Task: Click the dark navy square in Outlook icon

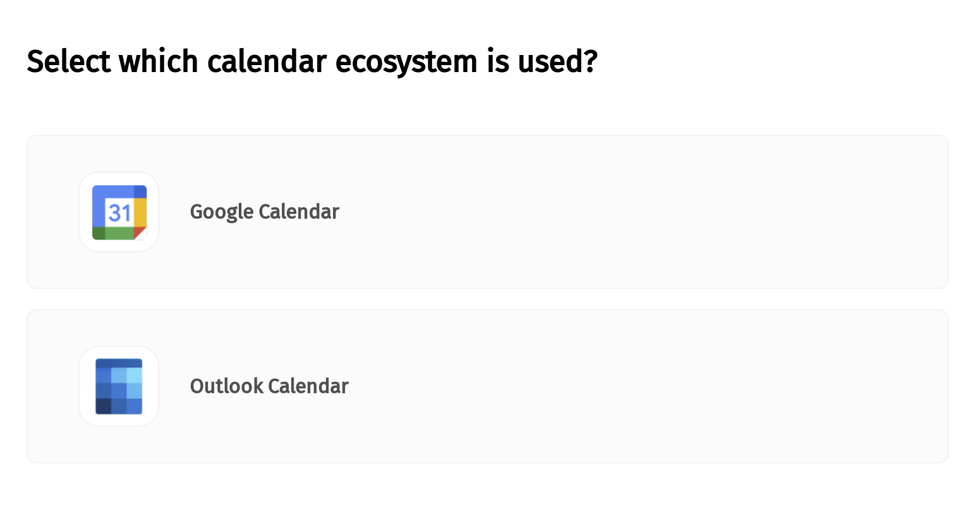Action: pyautogui.click(x=103, y=407)
